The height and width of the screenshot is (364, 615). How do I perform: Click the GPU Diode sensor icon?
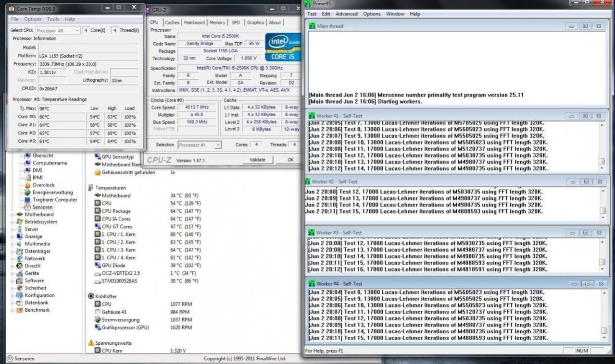click(x=98, y=265)
